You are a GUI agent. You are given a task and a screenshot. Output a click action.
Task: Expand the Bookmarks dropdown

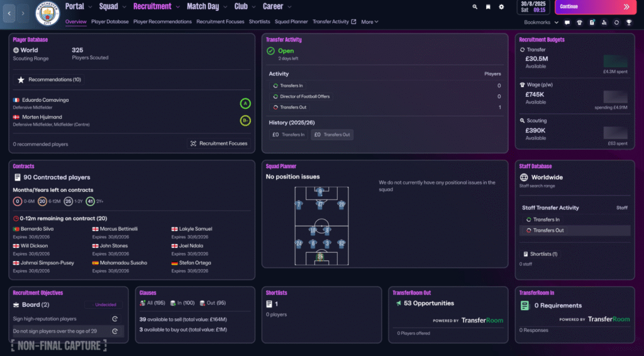coord(540,22)
